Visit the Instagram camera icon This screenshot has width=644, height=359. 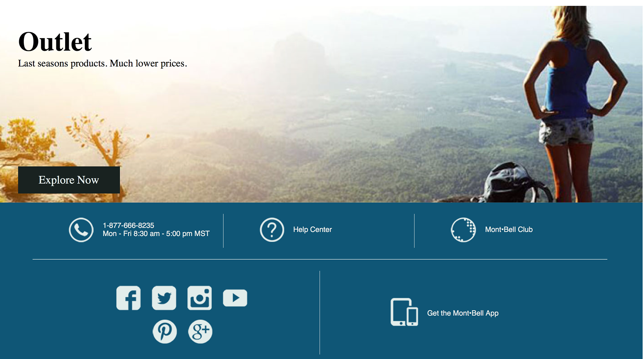(200, 298)
